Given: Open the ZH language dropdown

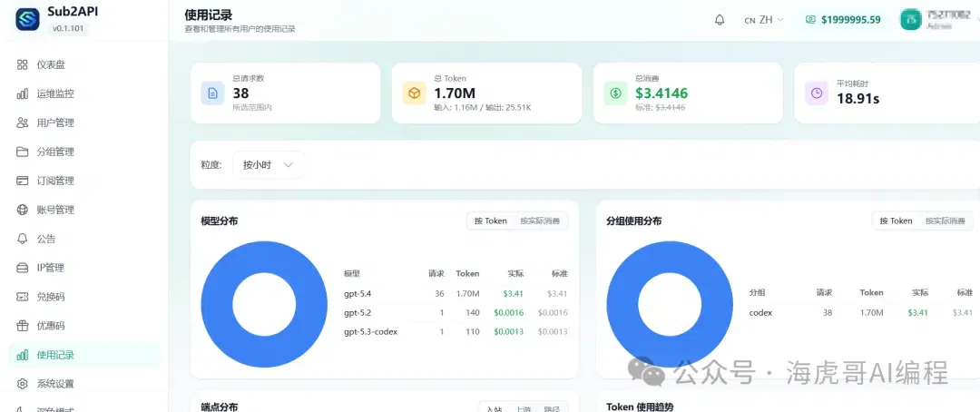Looking at the screenshot, I should click(764, 20).
